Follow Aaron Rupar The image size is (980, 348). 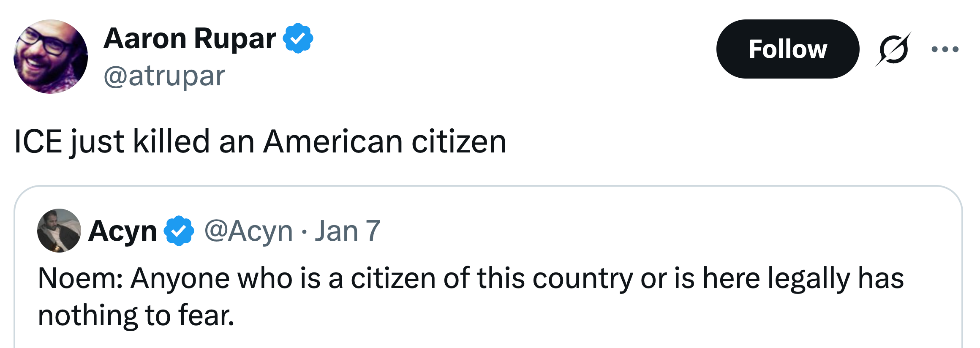pos(787,49)
